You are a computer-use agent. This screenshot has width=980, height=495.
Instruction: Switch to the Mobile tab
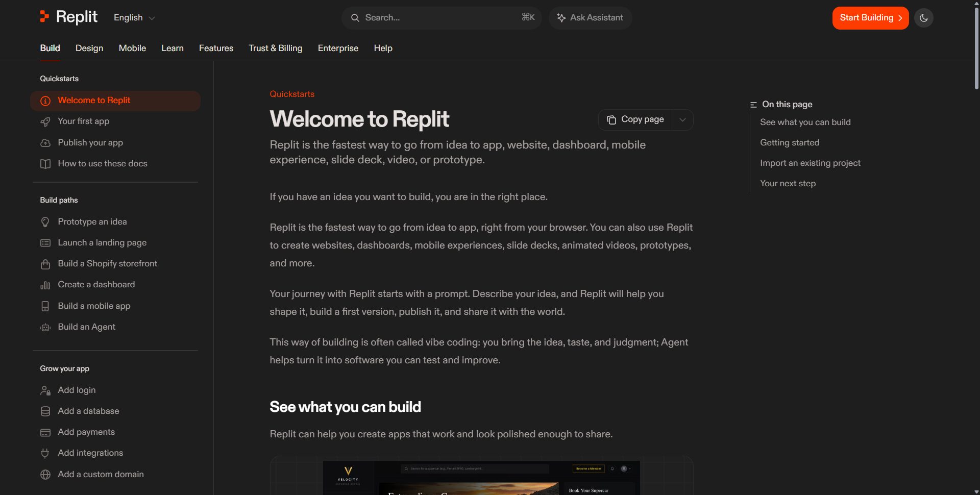click(x=132, y=48)
